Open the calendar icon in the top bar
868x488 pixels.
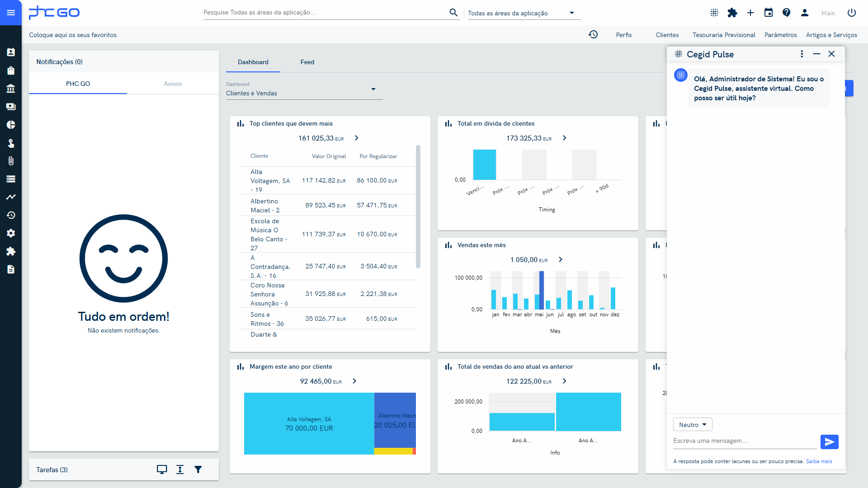pyautogui.click(x=769, y=13)
